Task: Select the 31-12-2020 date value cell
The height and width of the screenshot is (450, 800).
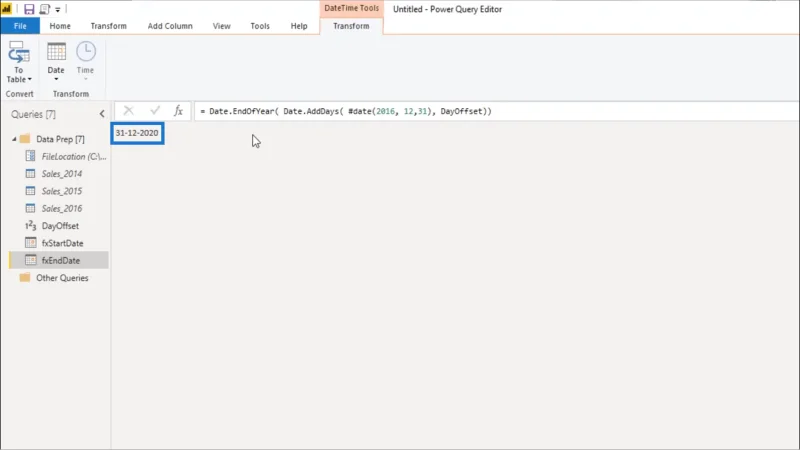Action: tap(137, 133)
